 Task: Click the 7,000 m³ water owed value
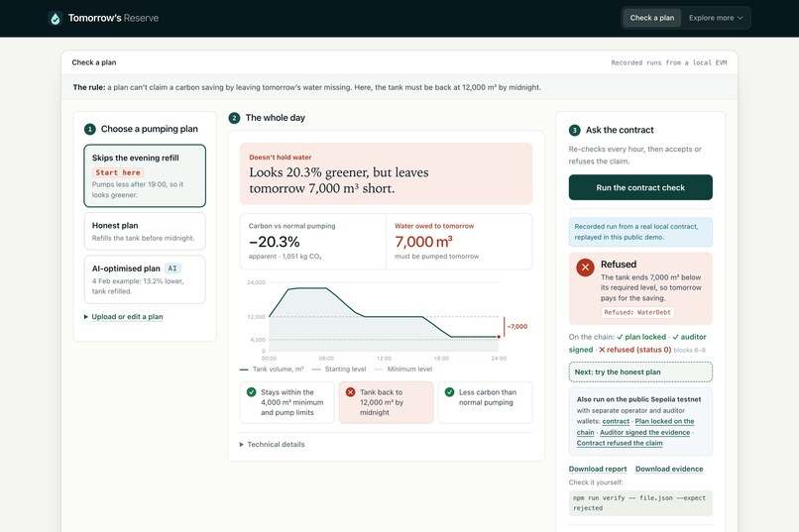click(x=423, y=242)
